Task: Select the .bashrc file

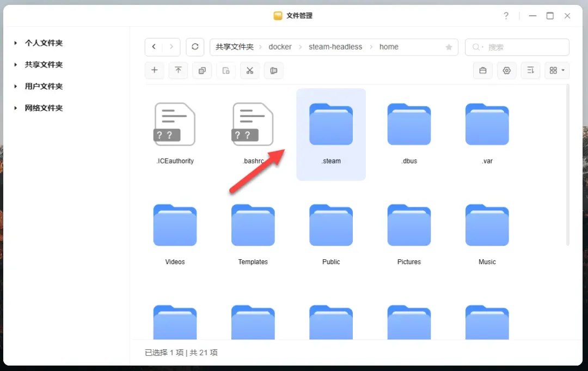Action: click(253, 131)
